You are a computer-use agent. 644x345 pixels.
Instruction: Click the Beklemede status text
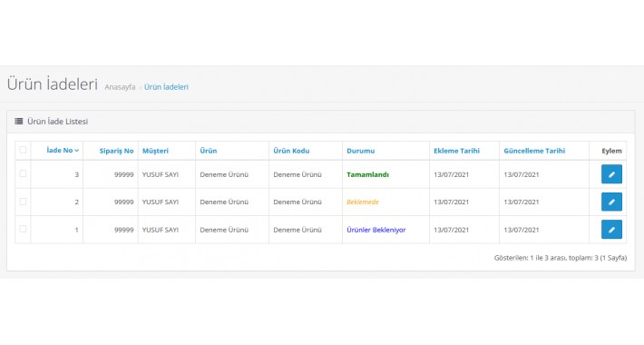tap(363, 202)
